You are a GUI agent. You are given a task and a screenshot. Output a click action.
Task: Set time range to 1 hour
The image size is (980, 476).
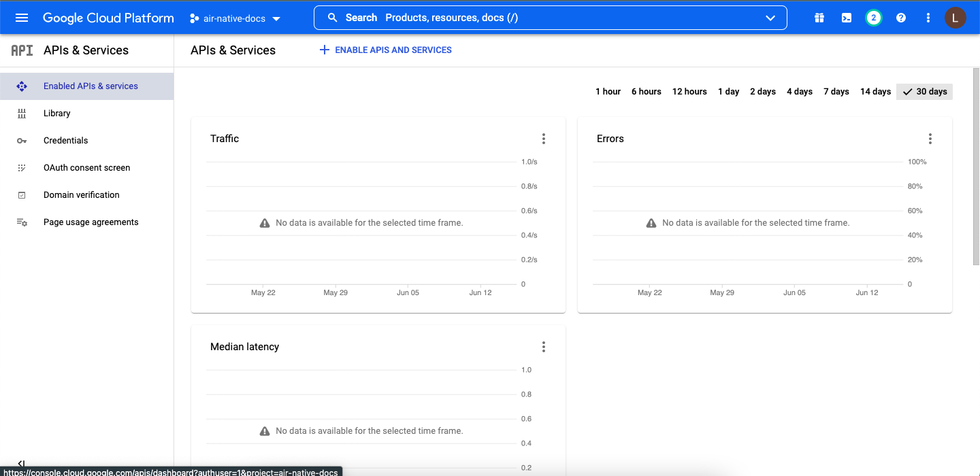click(x=608, y=92)
